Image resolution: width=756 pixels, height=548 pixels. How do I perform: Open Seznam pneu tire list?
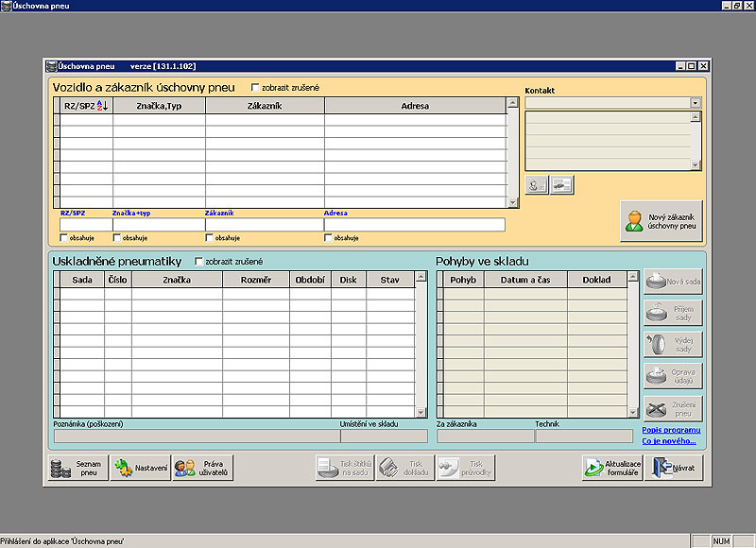click(x=78, y=468)
